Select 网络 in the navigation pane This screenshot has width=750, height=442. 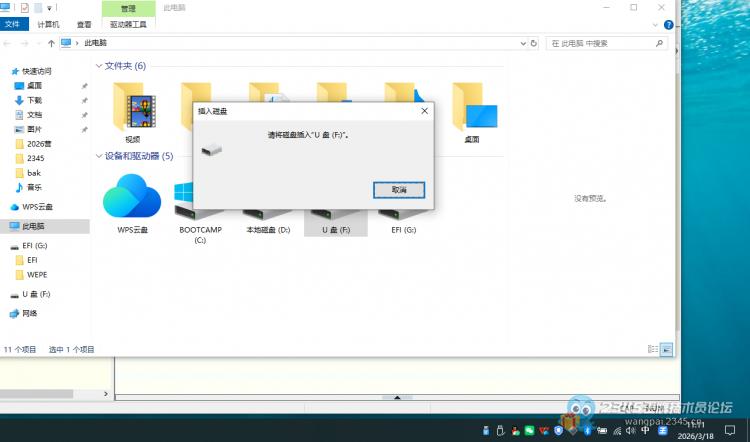(x=29, y=313)
